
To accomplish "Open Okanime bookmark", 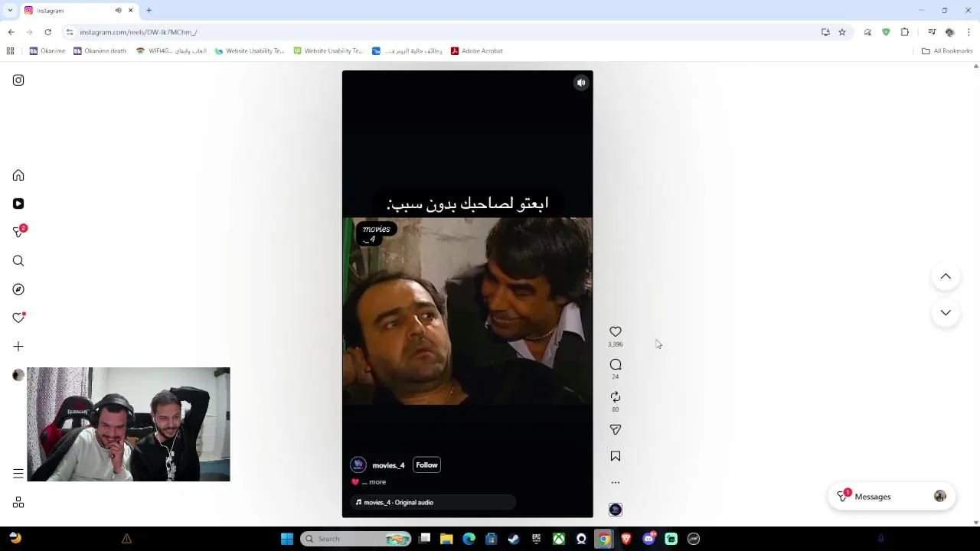I will pyautogui.click(x=47, y=51).
